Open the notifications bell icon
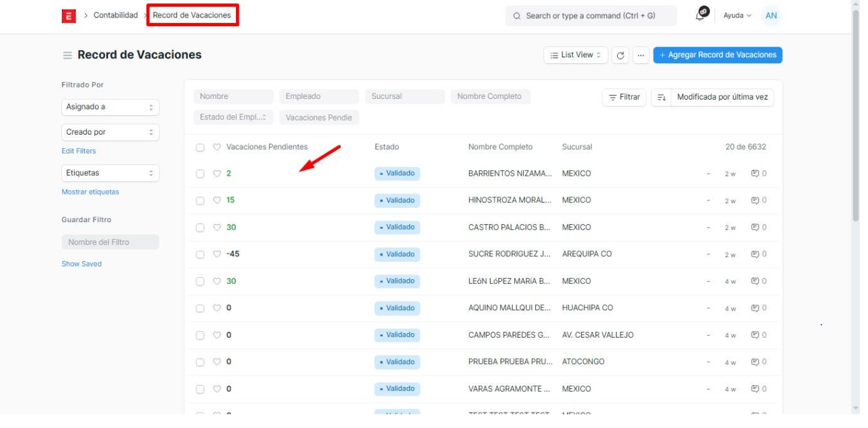The height and width of the screenshot is (428, 868). [703, 14]
